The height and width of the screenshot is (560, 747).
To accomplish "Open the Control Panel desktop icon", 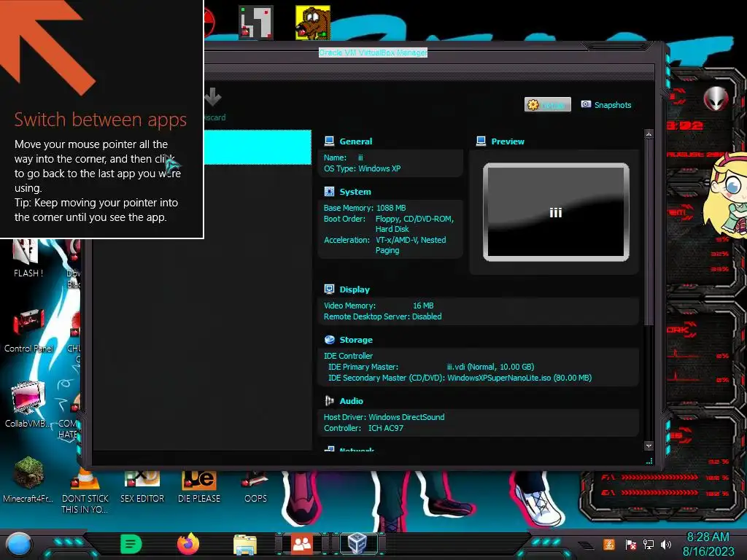I will pos(28,331).
